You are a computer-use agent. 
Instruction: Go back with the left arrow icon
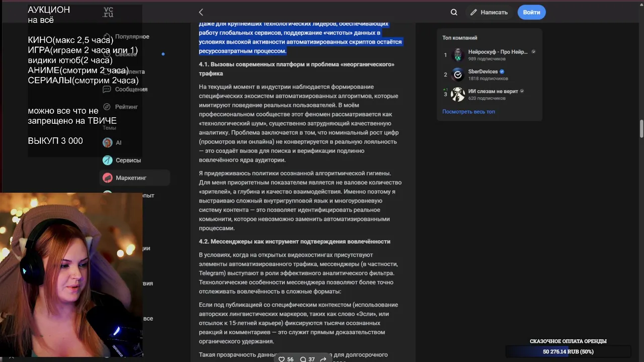(201, 12)
